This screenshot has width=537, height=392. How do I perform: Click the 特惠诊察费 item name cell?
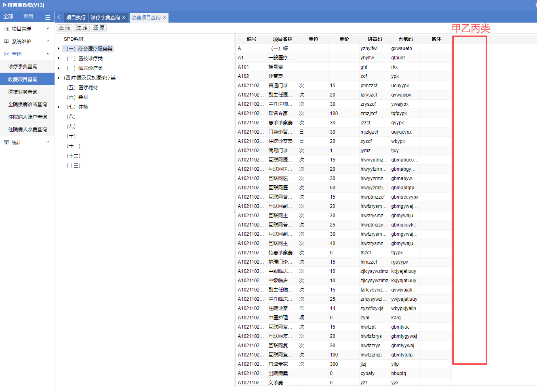(x=282, y=253)
